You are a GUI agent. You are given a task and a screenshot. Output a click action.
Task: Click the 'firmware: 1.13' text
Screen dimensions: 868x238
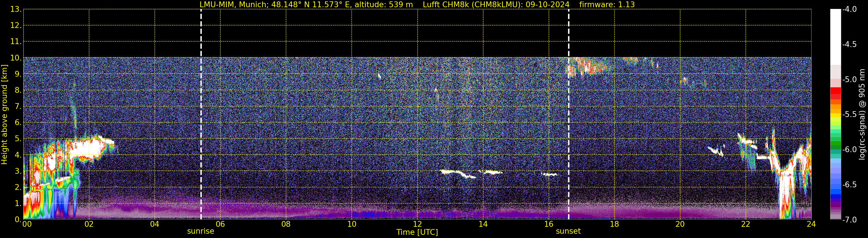[x=607, y=5]
